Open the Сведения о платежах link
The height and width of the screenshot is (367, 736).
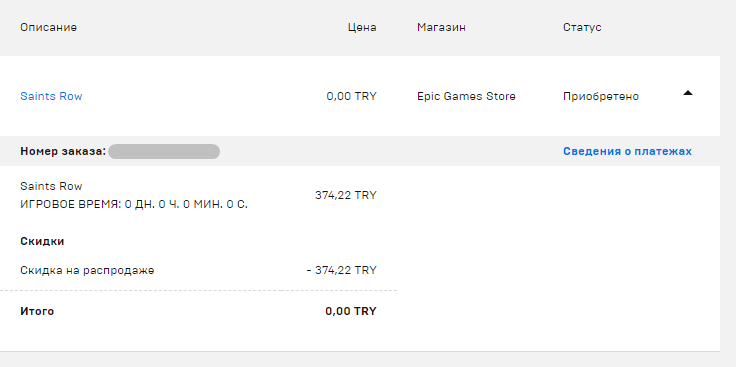[x=627, y=151]
